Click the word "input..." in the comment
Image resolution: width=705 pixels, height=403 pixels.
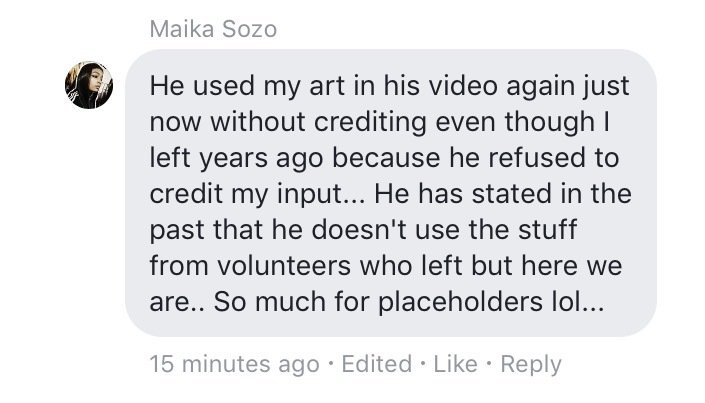coord(321,195)
